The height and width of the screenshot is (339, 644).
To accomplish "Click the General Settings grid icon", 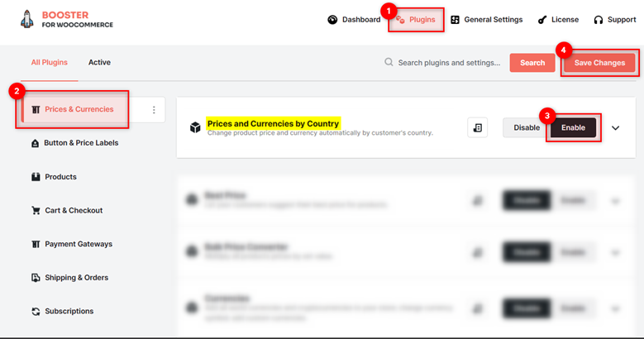I will (x=455, y=20).
